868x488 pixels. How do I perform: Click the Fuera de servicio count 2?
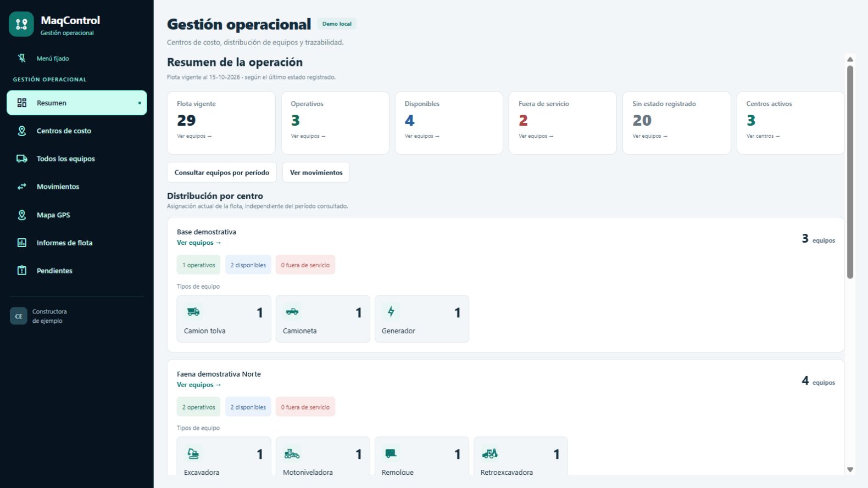pos(523,120)
